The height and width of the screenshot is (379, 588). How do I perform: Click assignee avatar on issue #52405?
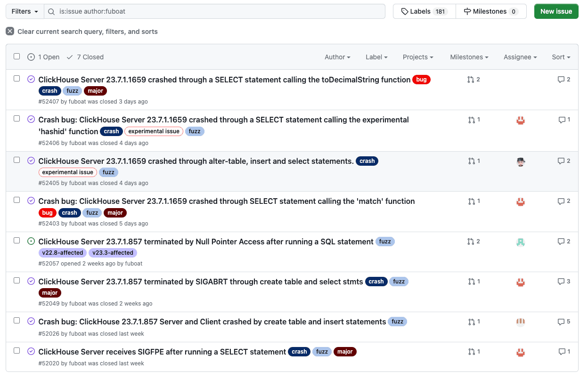pyautogui.click(x=521, y=161)
